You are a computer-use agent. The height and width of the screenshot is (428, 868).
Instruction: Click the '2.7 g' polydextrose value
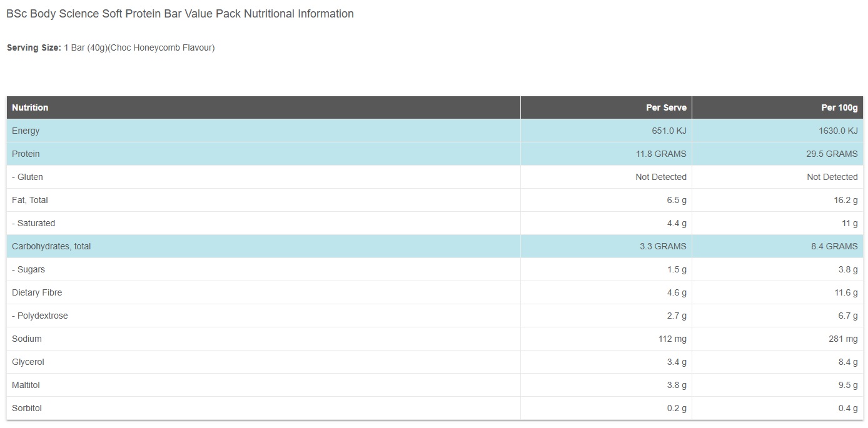click(677, 316)
